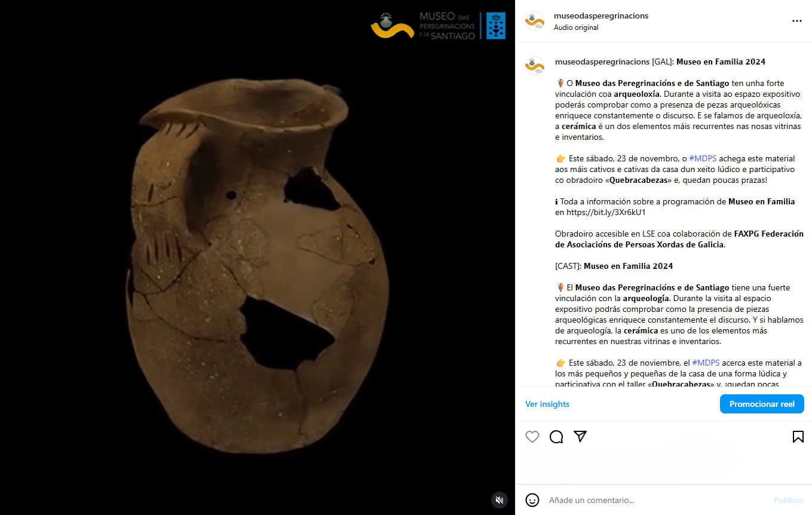The width and height of the screenshot is (812, 515).
Task: Click the Audio original link
Action: 576,27
